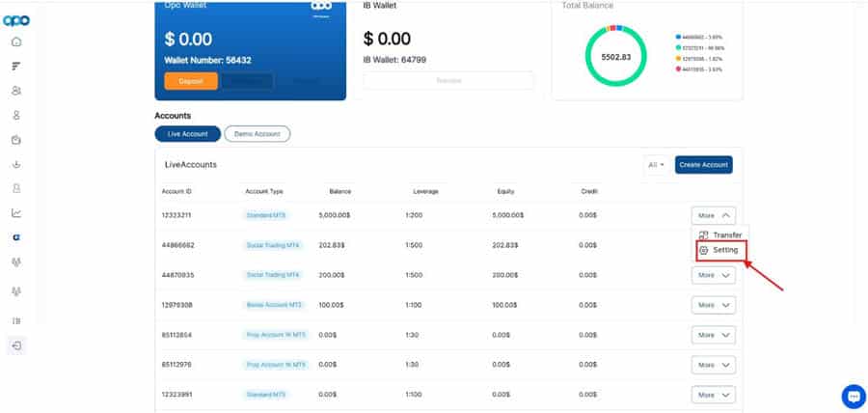
Task: Select account ID 44870935
Action: [177, 275]
